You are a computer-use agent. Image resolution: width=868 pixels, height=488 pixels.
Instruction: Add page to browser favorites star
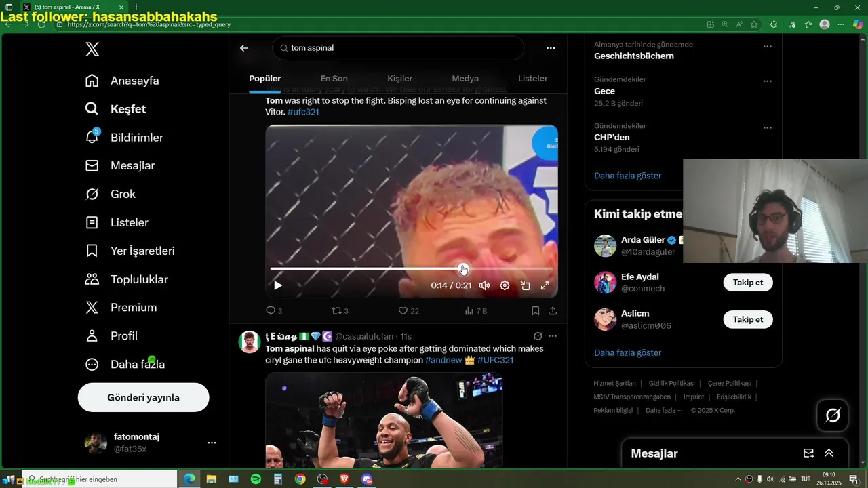click(754, 24)
